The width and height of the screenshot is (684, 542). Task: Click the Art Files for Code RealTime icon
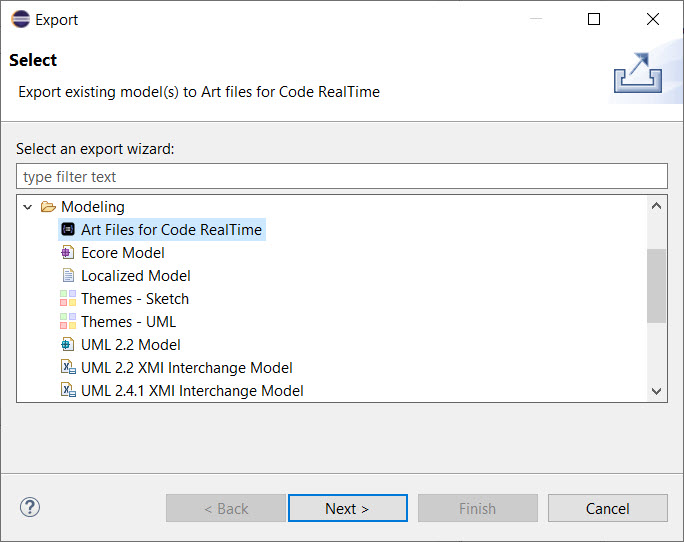pos(68,230)
